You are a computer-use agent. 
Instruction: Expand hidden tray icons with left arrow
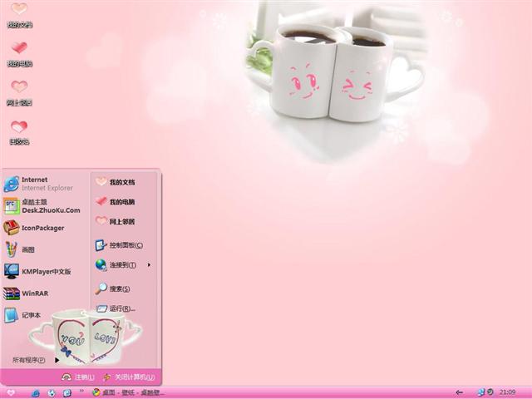coord(459,392)
